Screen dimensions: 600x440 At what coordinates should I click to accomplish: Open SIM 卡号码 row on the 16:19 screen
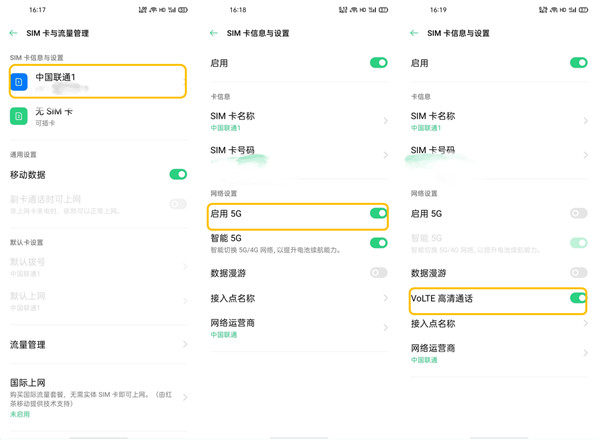[x=497, y=154]
